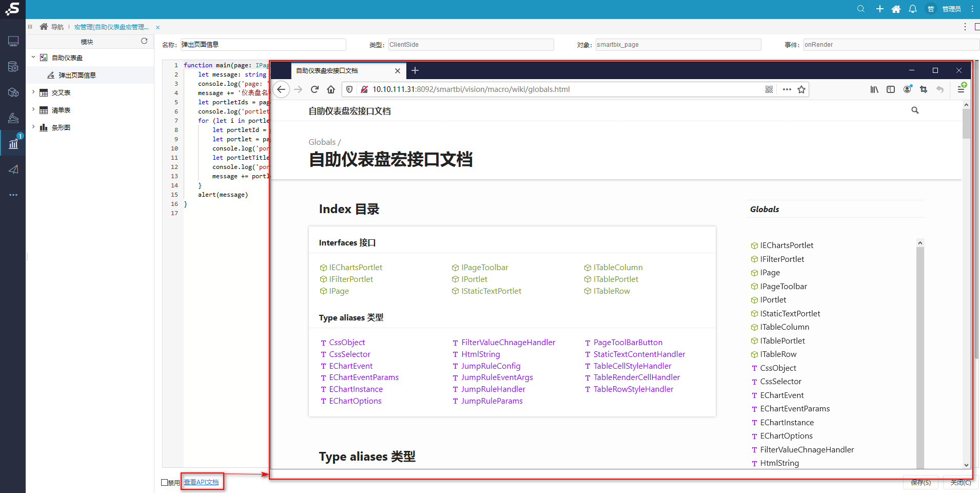Click the browser address bar URL
Viewport: 980px width, 493px height.
click(471, 89)
